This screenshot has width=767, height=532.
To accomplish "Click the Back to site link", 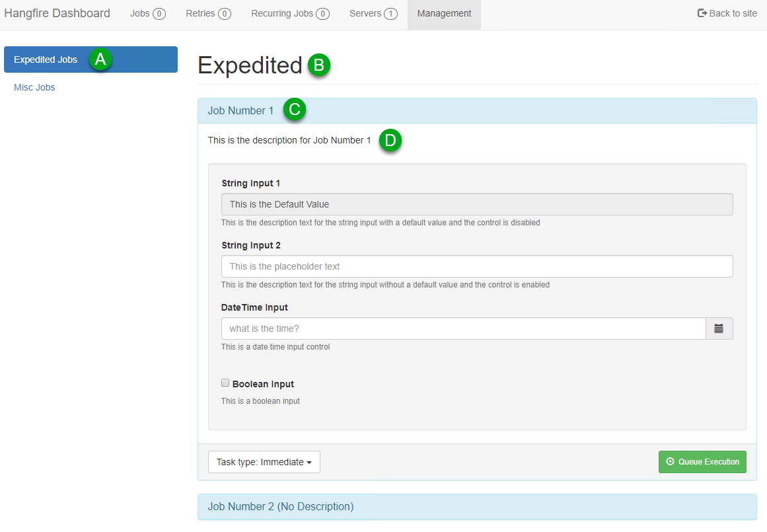I will pyautogui.click(x=727, y=14).
